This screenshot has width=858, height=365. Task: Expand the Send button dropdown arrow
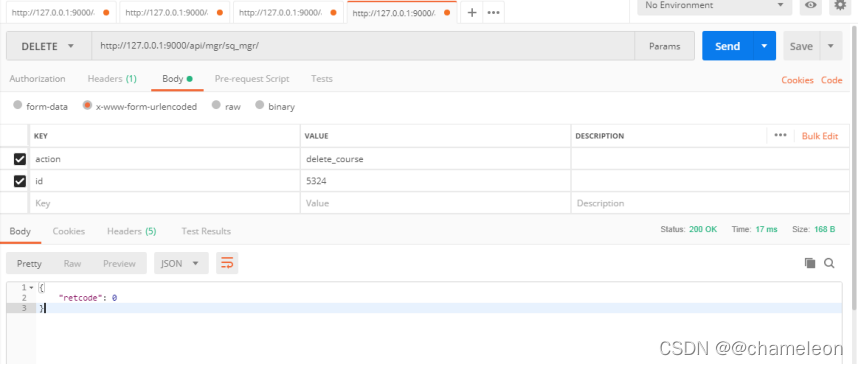pyautogui.click(x=764, y=46)
